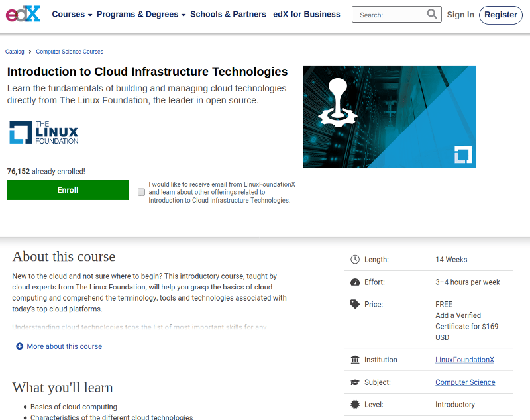Viewport: 530px width, 420px height.
Task: Toggle the LinuxFoundationX email opt-in checkbox
Action: pos(141,192)
